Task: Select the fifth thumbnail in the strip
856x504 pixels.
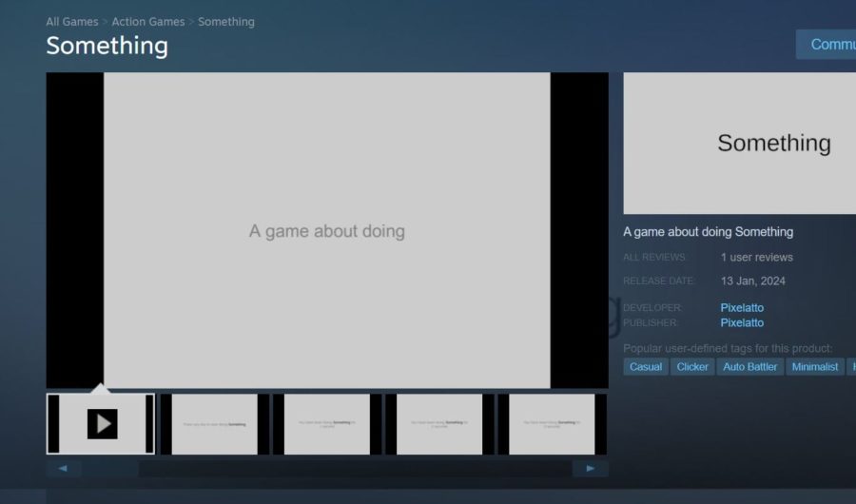Action: click(x=552, y=424)
